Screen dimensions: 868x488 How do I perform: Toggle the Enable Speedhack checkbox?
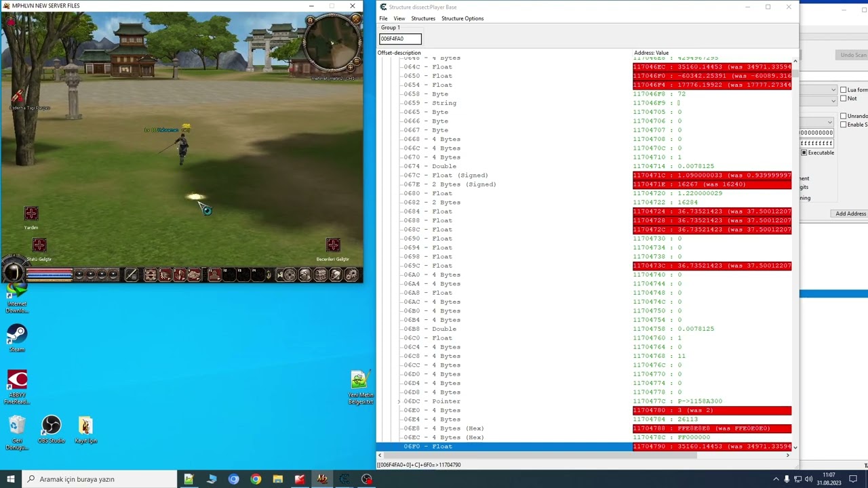click(x=844, y=125)
